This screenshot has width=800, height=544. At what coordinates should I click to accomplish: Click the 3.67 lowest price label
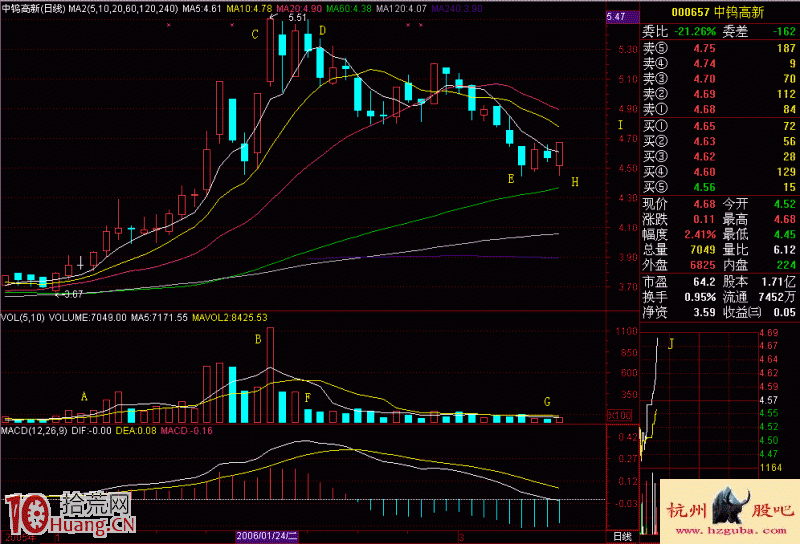pos(72,294)
